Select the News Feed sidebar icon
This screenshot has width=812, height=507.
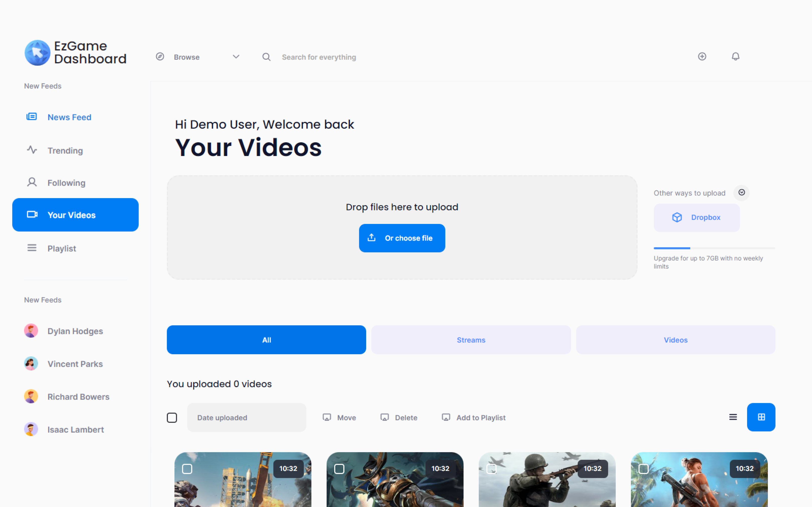31,117
